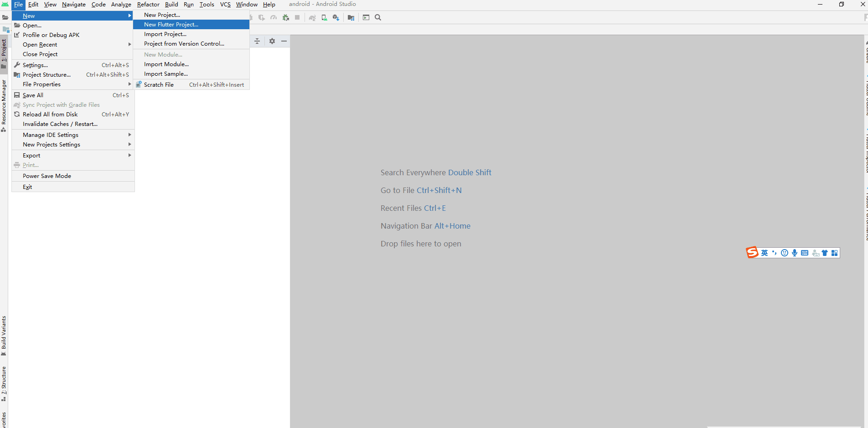The width and height of the screenshot is (868, 428).
Task: Click Attach Debugger to Android Process icon
Action: click(286, 17)
